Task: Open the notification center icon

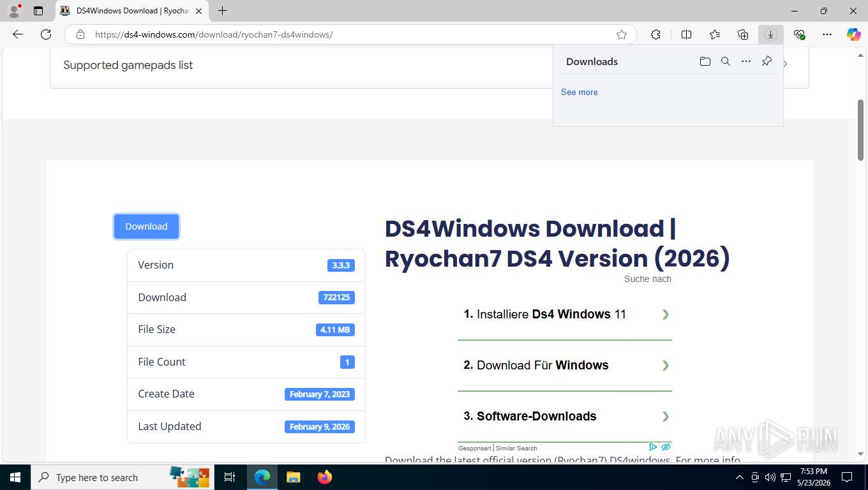Action: (x=847, y=477)
